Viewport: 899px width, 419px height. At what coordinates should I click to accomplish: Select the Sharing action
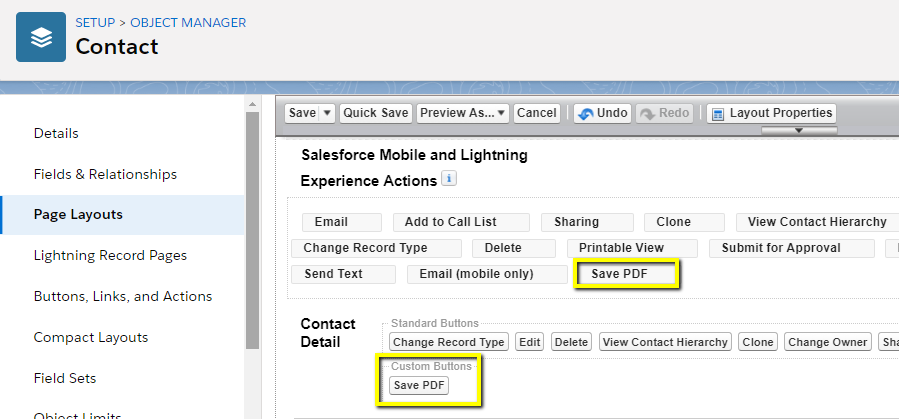click(587, 222)
